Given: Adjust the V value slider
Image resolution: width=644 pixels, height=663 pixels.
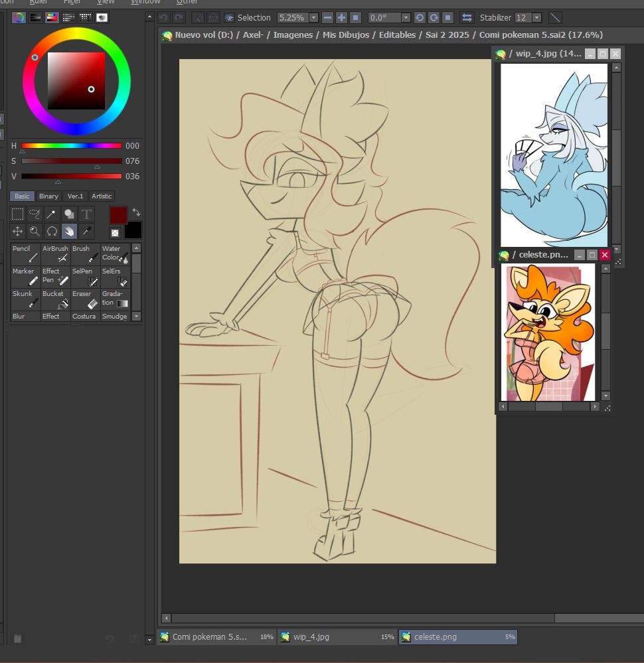Looking at the screenshot, I should [x=72, y=177].
